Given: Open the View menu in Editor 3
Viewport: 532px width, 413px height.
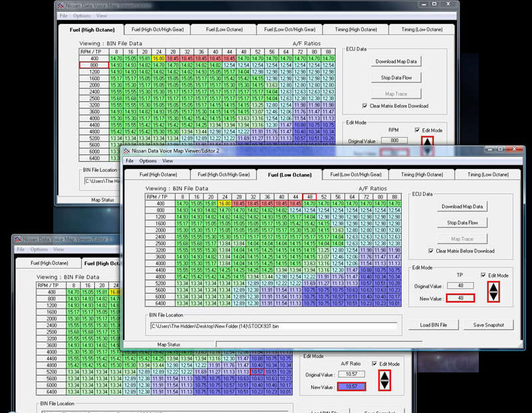Looking at the screenshot, I should click(59, 249).
